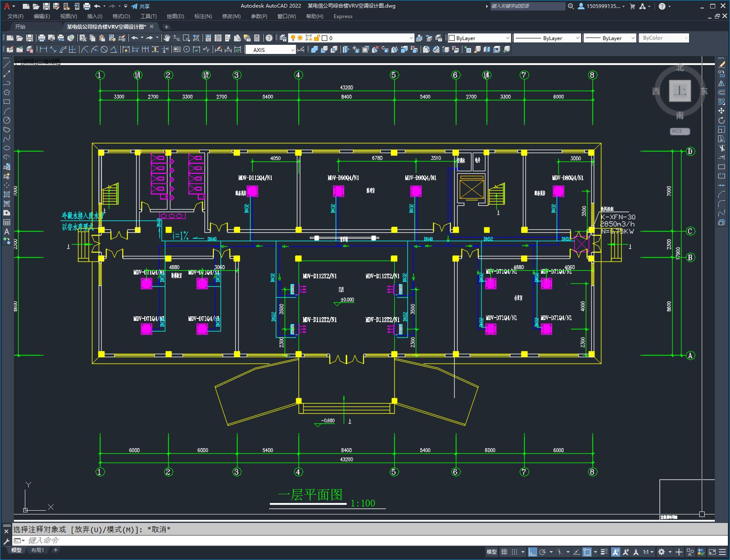This screenshot has height=560, width=730.
Task: Click the layer 0 color square
Action: tap(325, 38)
